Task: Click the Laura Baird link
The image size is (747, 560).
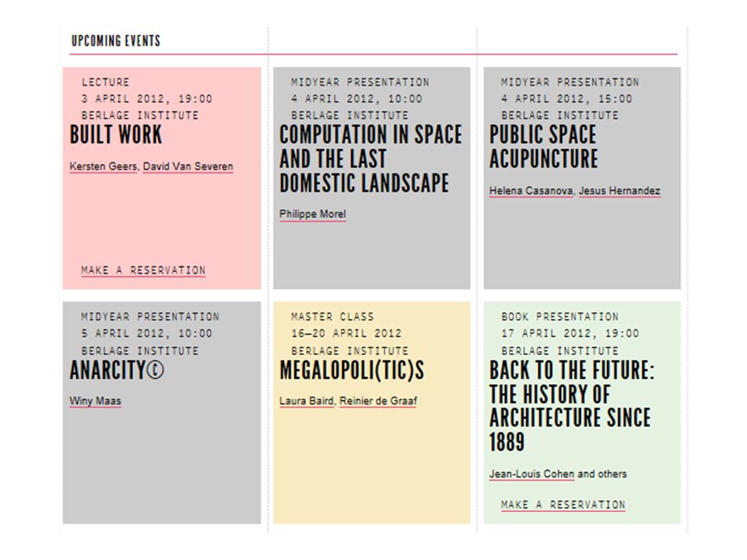Action: pyautogui.click(x=307, y=401)
